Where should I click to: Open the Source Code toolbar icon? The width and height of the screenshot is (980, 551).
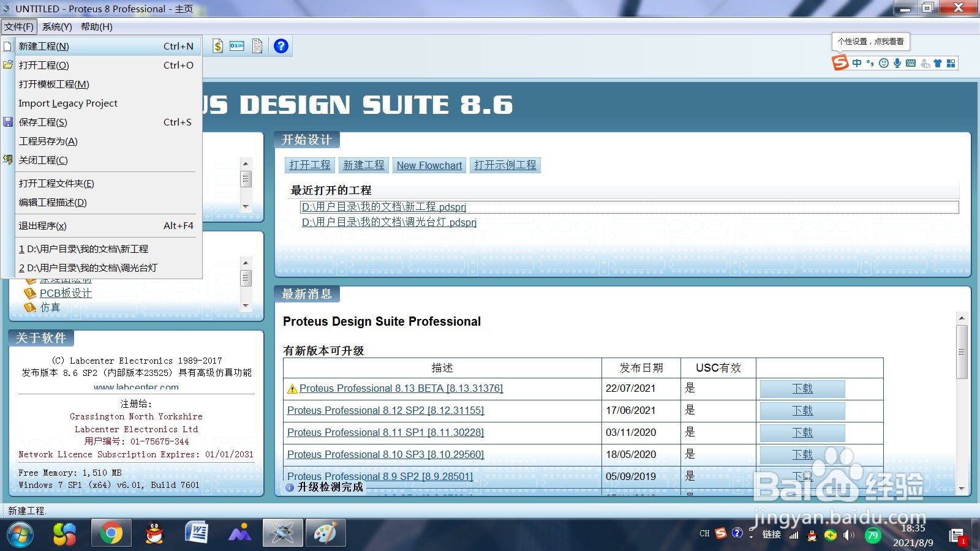coord(237,46)
